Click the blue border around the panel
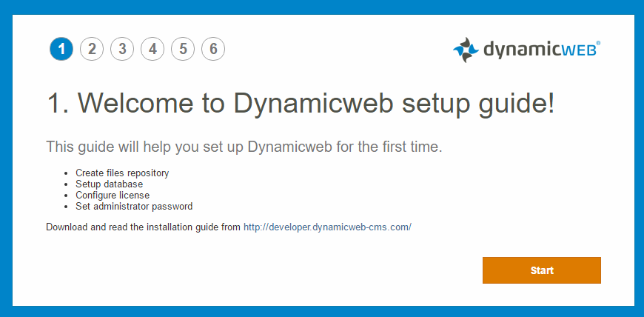 tap(6, 158)
